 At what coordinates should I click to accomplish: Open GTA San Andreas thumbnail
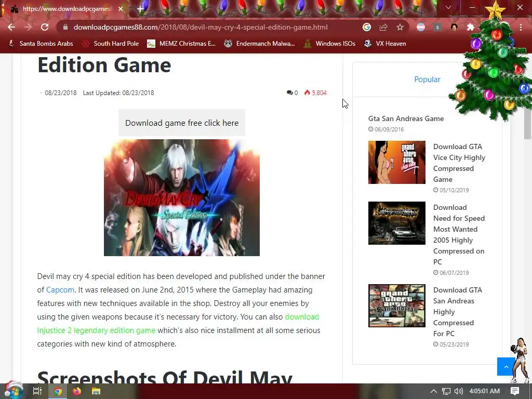click(x=396, y=305)
